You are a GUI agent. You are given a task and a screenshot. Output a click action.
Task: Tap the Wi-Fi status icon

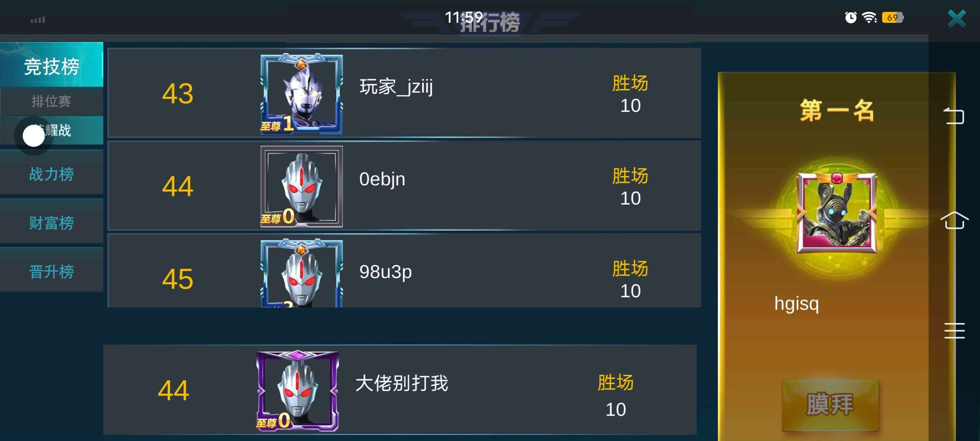point(869,18)
